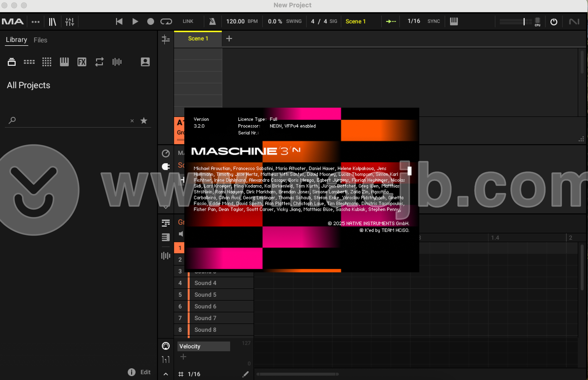Toggle the audio engine power button

[554, 22]
